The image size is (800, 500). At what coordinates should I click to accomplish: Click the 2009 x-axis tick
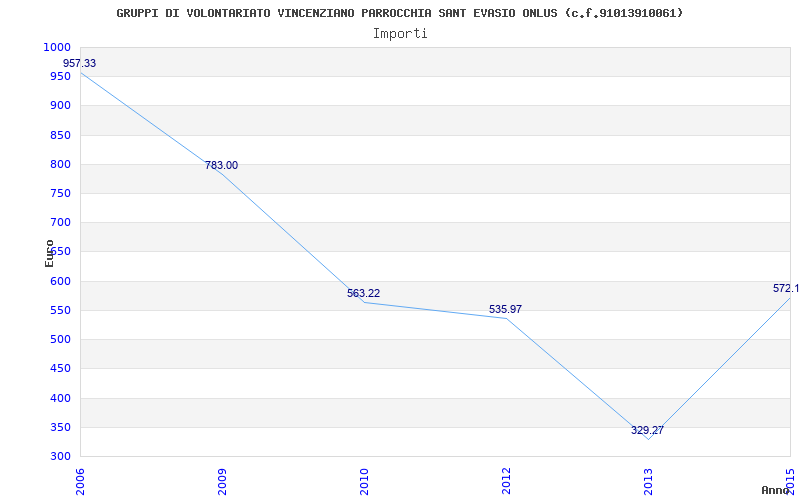(x=222, y=482)
